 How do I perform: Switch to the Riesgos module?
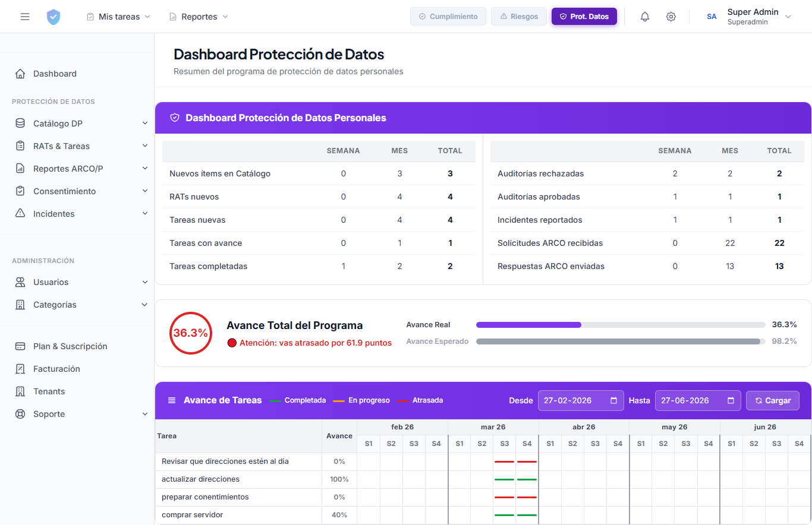point(518,16)
